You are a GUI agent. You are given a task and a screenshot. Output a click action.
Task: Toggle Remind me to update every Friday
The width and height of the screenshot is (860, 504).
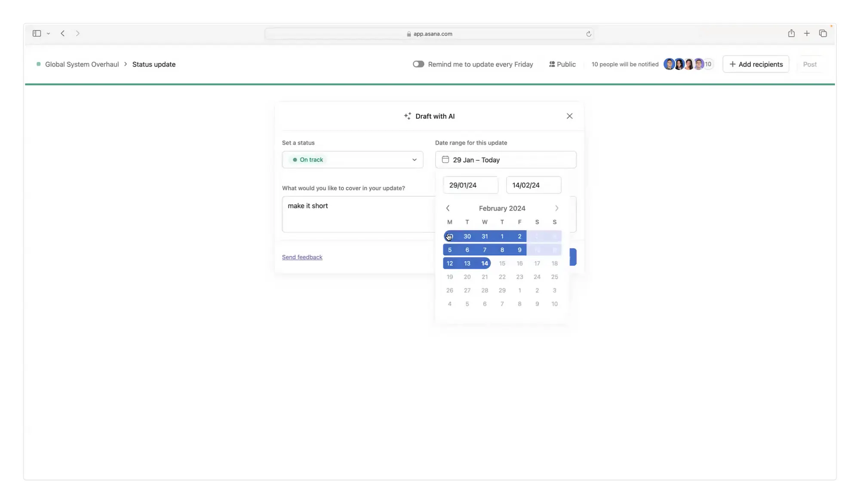[x=418, y=64]
